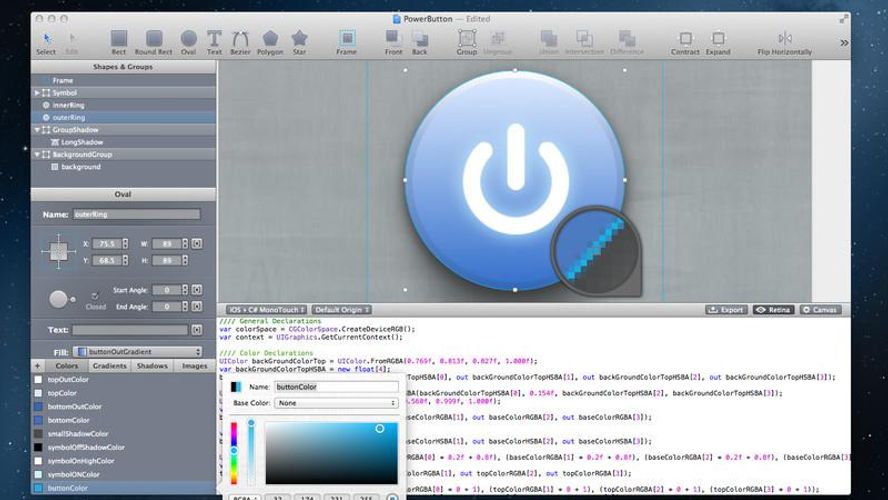Toggle the Closed oval option

point(95,296)
